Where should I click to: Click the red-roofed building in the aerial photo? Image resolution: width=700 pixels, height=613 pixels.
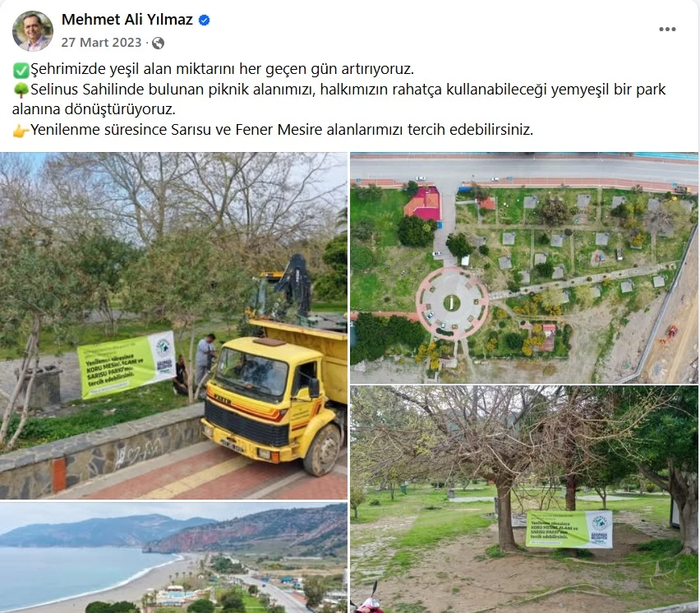pos(422,204)
